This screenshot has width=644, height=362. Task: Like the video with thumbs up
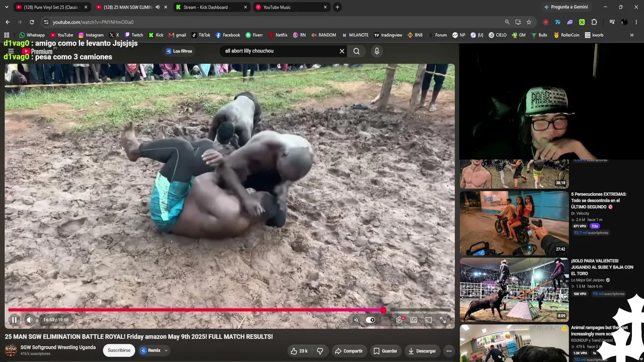point(299,351)
